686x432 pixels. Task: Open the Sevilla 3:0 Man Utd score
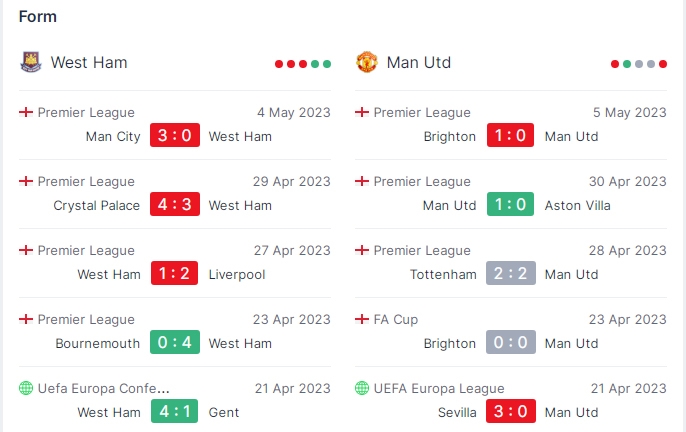[x=511, y=411]
